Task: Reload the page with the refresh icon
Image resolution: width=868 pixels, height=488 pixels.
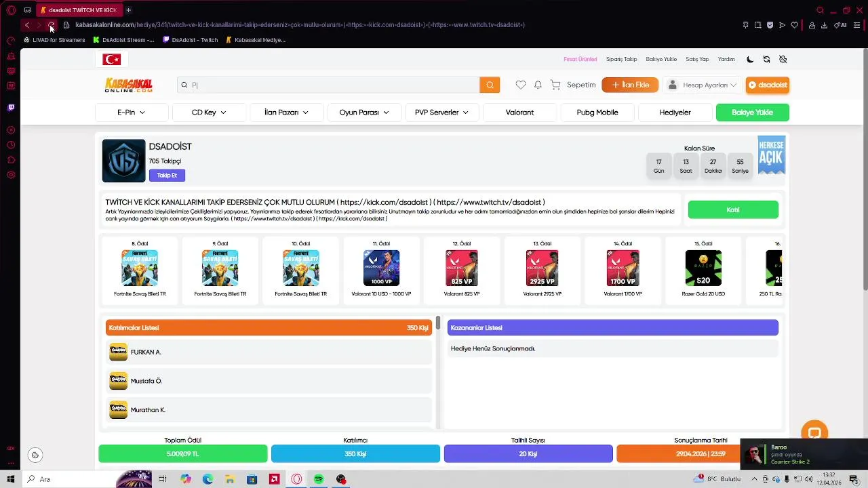Action: [51, 25]
